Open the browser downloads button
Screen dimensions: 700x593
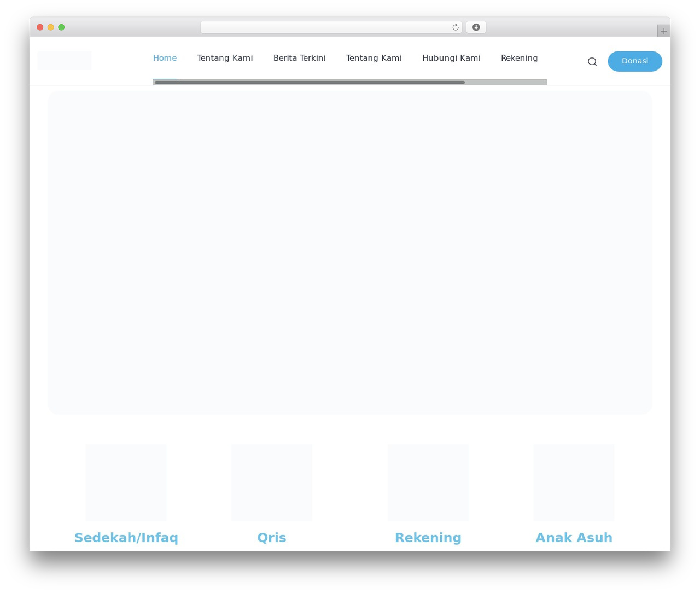(x=476, y=27)
